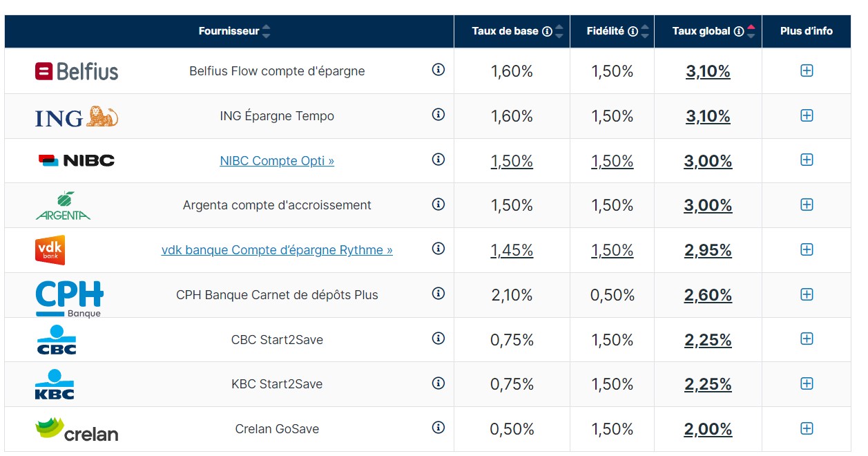Click the vdk bank logo

coord(50,250)
